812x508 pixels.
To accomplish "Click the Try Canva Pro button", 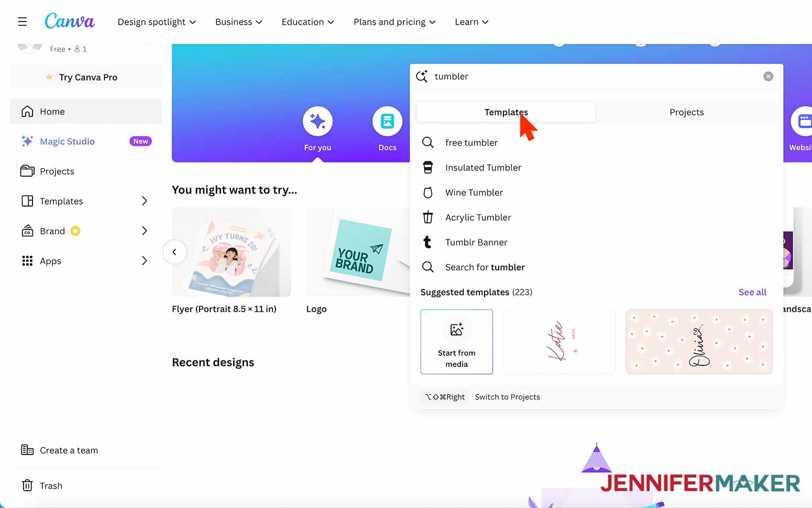I will (86, 77).
